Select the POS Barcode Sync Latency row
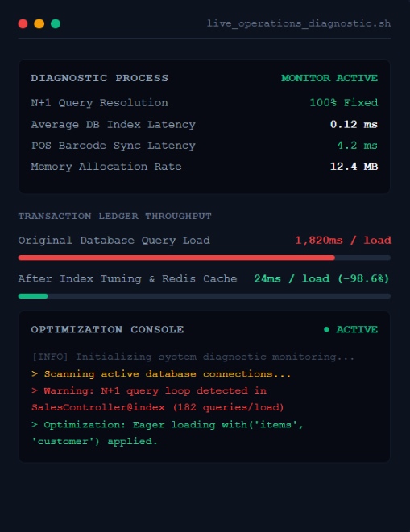Screen dimensions: 410x532 point(204,146)
